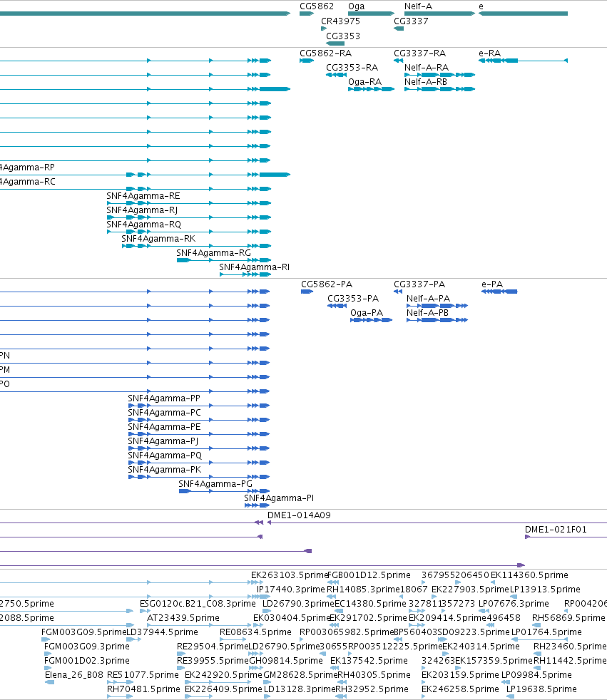Select the LD37944.5prime EST label

tap(162, 632)
